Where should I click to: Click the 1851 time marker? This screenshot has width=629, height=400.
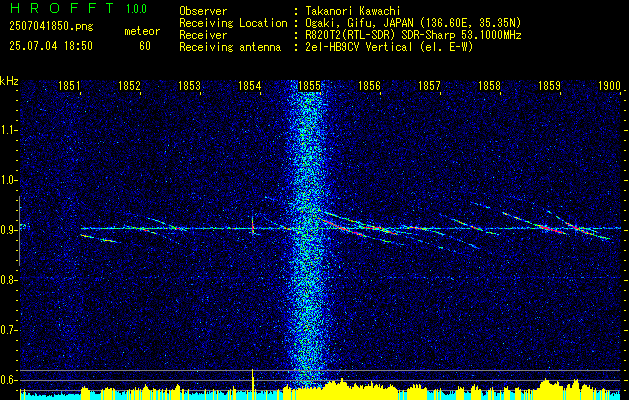(69, 86)
